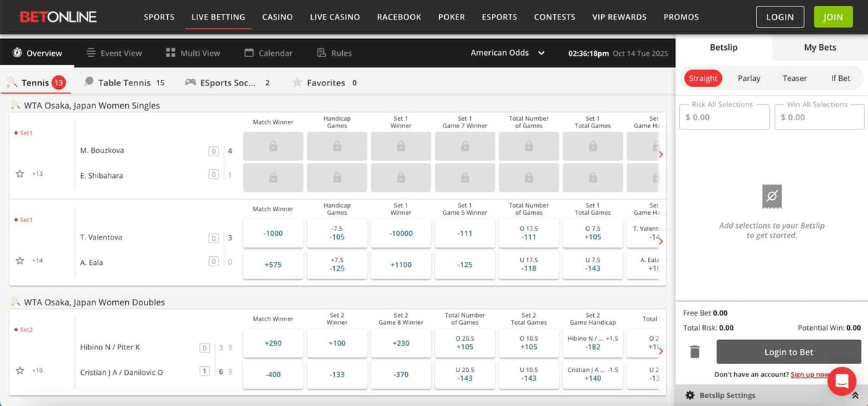Click WTA Osaka Women Singles heading
This screenshot has height=406, width=868.
(x=92, y=106)
